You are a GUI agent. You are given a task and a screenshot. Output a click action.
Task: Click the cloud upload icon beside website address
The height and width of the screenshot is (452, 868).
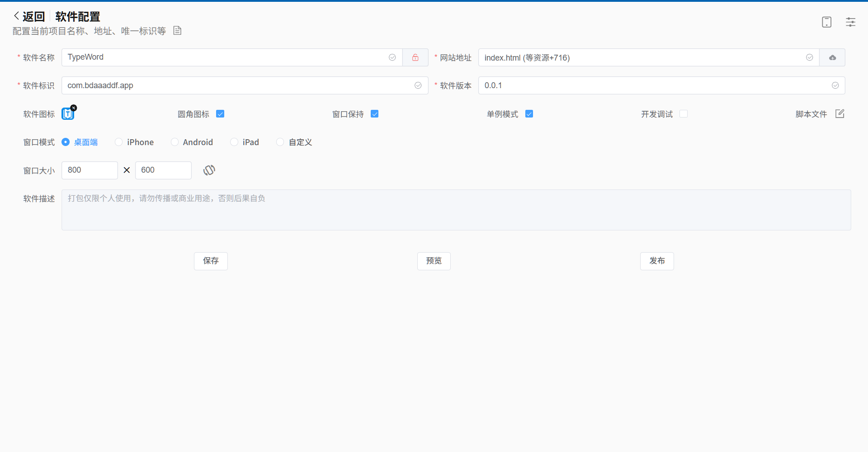pos(832,57)
